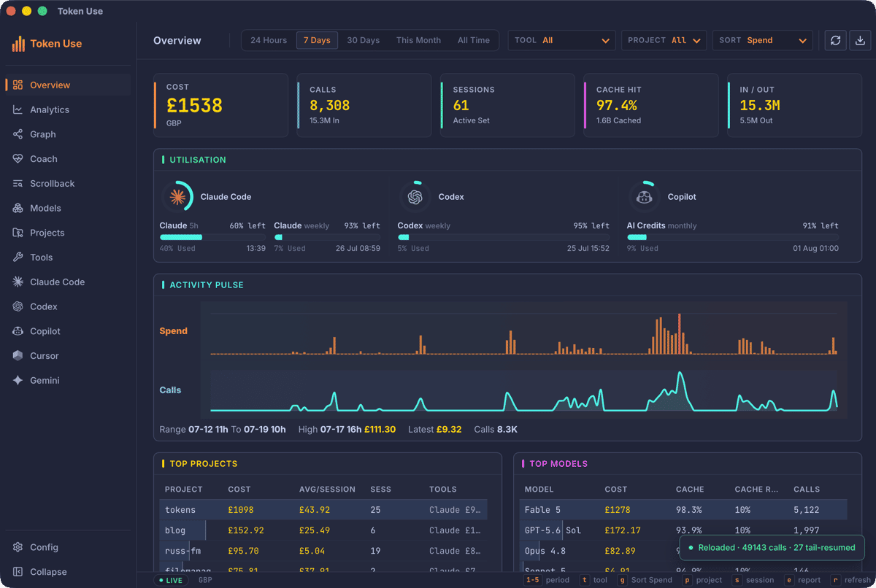Click the CALLS 8,308 summary card
This screenshot has height=588, width=876.
[364, 105]
